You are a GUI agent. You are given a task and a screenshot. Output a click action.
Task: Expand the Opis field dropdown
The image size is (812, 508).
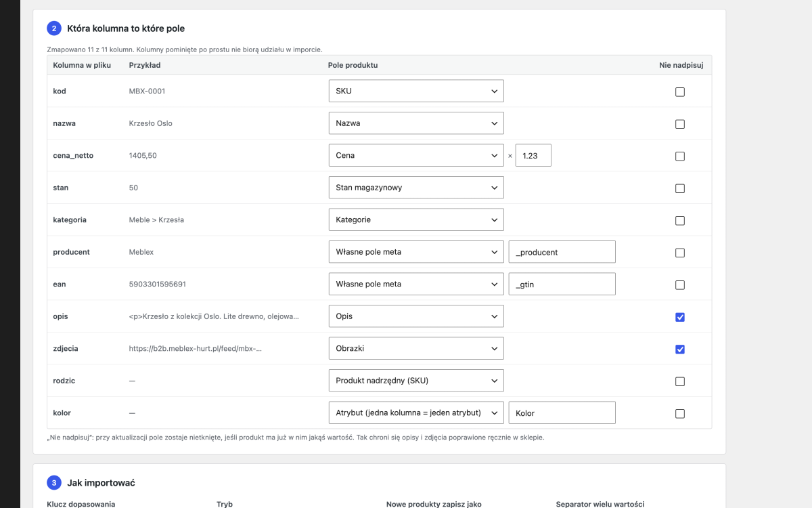416,316
